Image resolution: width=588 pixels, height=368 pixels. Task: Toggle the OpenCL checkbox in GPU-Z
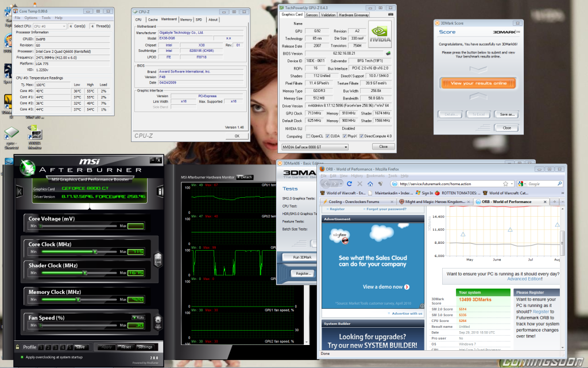click(308, 136)
